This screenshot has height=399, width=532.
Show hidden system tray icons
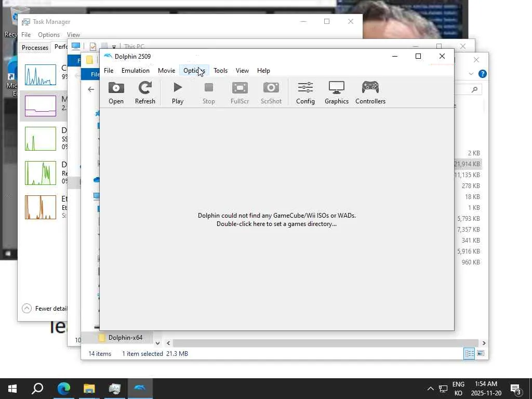[x=430, y=389]
